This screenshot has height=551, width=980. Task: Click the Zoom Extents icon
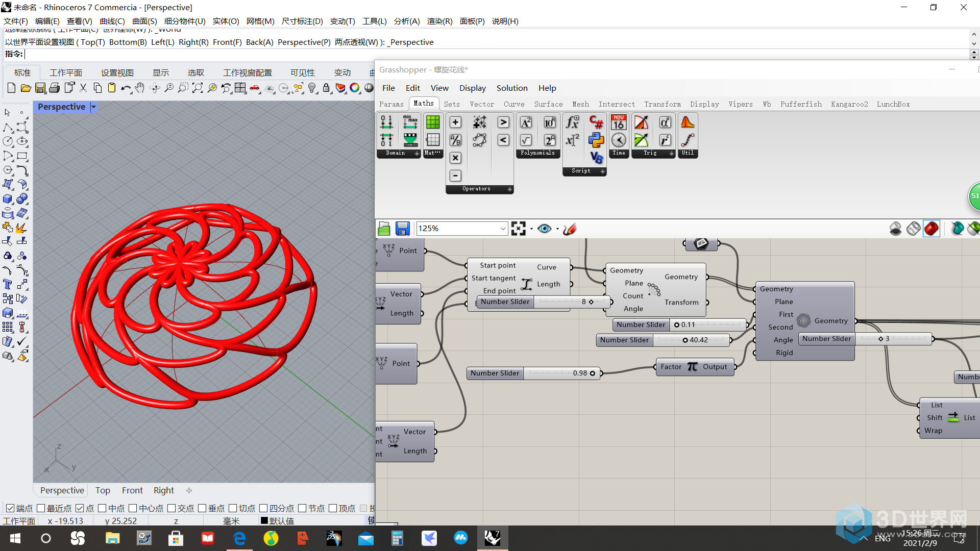[x=198, y=88]
